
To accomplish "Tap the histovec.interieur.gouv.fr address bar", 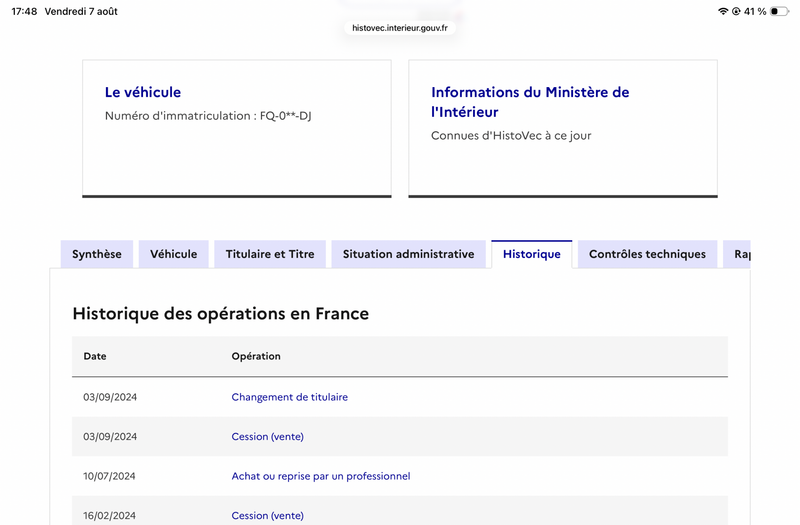I will click(x=400, y=28).
